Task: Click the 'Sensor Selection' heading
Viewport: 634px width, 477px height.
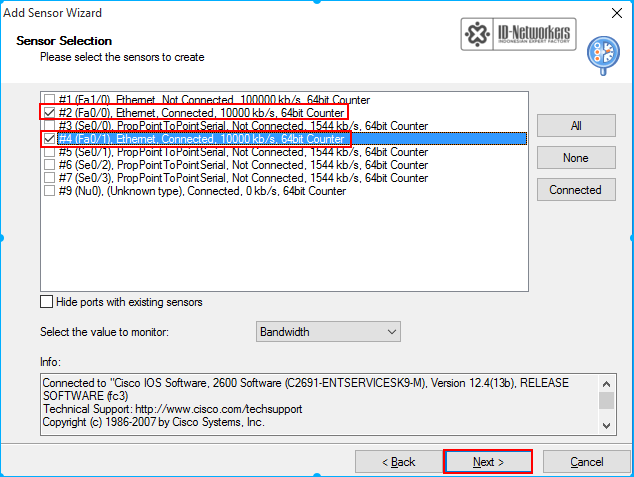Action: point(64,41)
